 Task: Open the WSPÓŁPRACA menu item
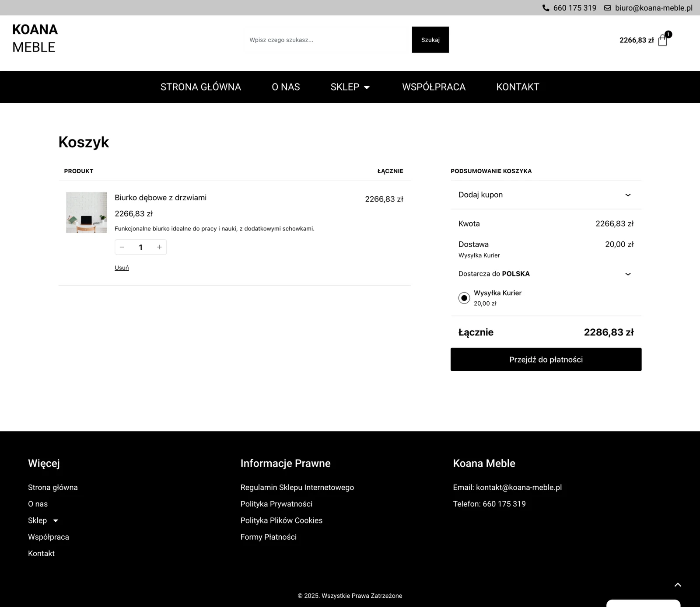pos(434,87)
